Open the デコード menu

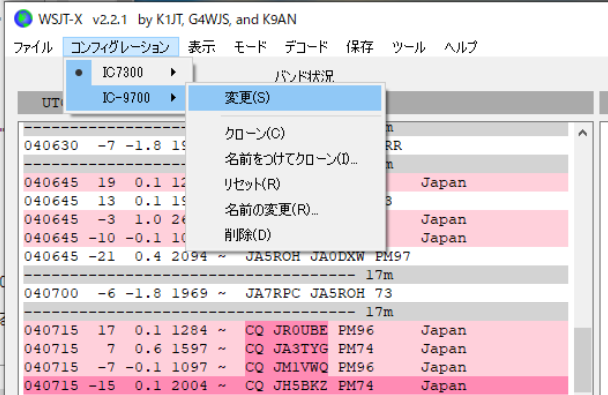tap(306, 47)
